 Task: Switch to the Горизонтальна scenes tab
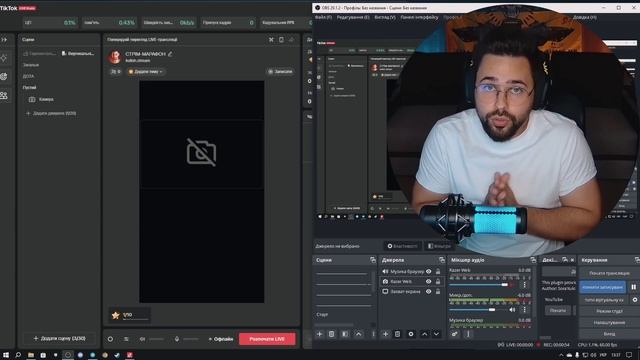click(40, 53)
